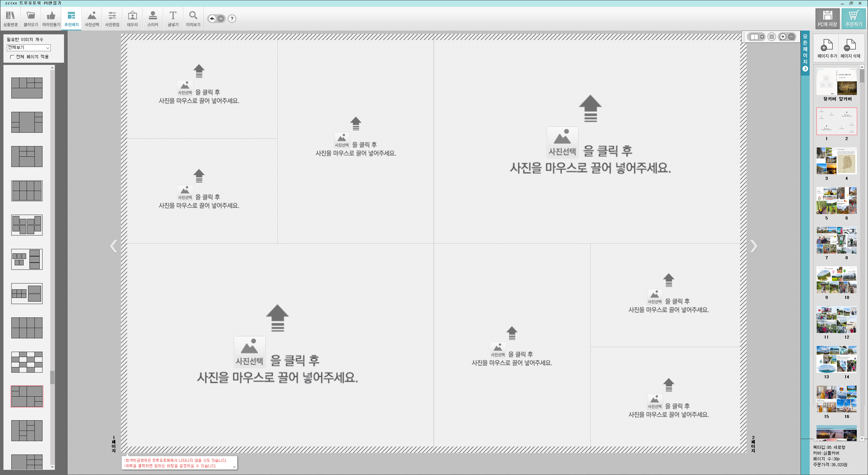868x475 pixels.
Task: Open the 전체보기 image count dropdown
Action: point(29,48)
